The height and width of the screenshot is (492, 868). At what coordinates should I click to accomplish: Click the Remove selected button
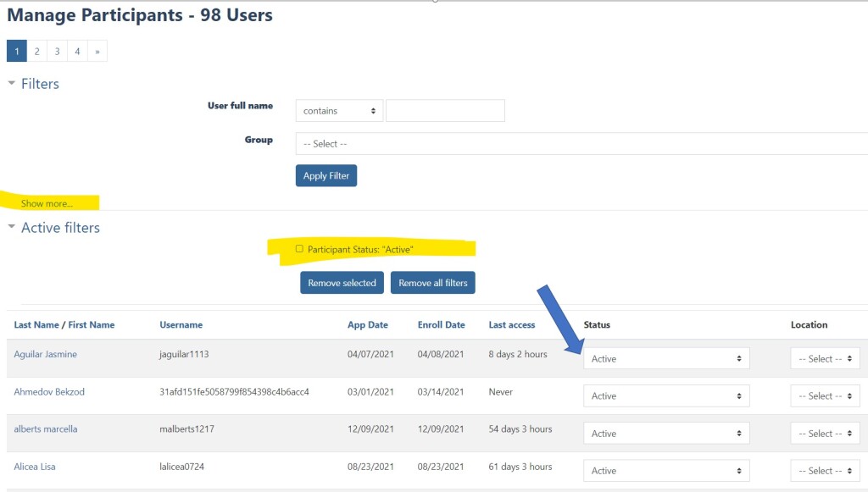(342, 283)
